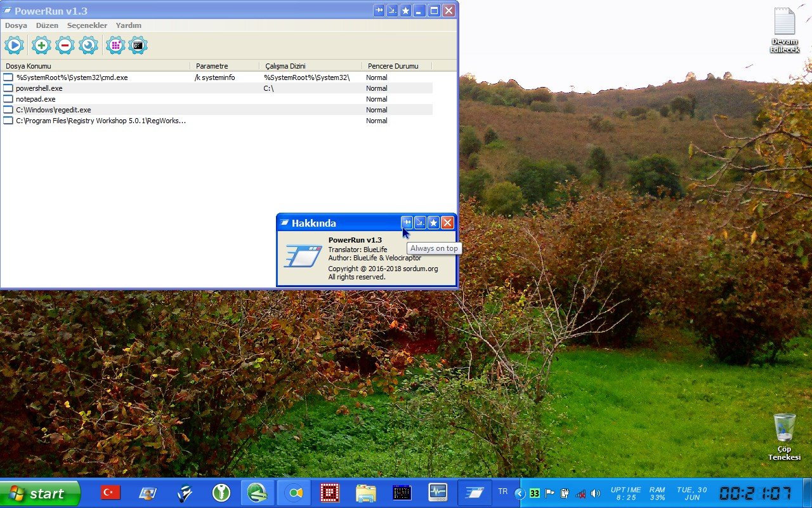812x508 pixels.
Task: Click the digital clock in the taskbar
Action: click(x=755, y=493)
